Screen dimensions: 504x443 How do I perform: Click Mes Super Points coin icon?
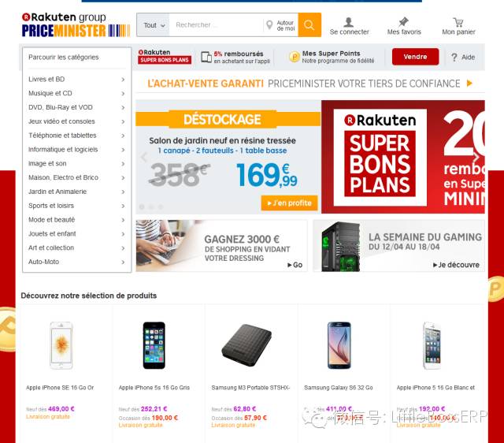(294, 57)
